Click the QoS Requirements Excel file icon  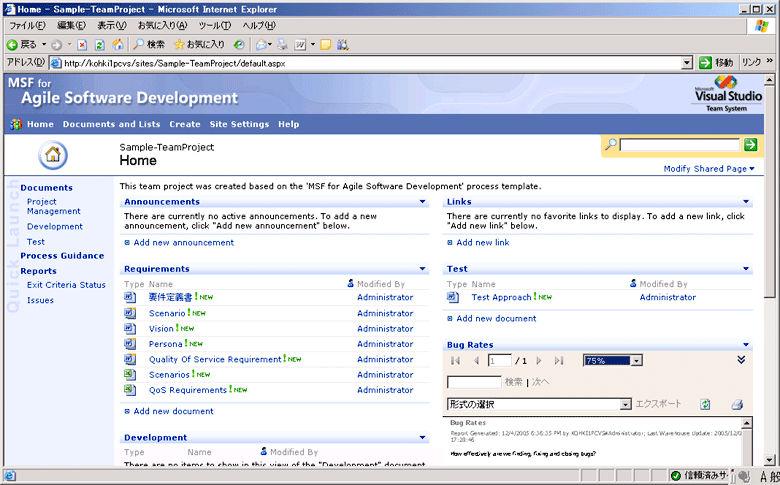pos(130,389)
